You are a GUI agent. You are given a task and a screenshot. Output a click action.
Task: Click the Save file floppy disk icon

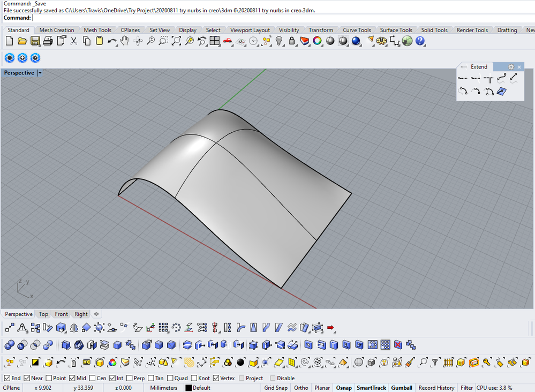coord(35,41)
